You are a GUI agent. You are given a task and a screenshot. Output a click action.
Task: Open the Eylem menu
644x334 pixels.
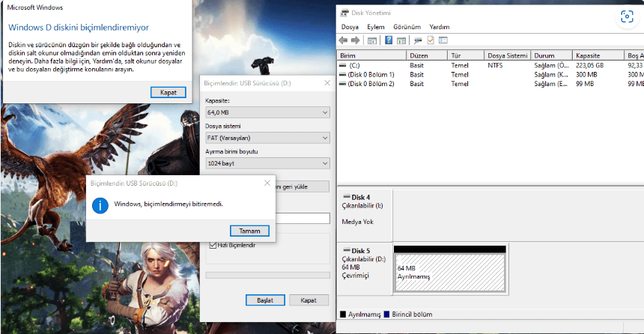376,27
